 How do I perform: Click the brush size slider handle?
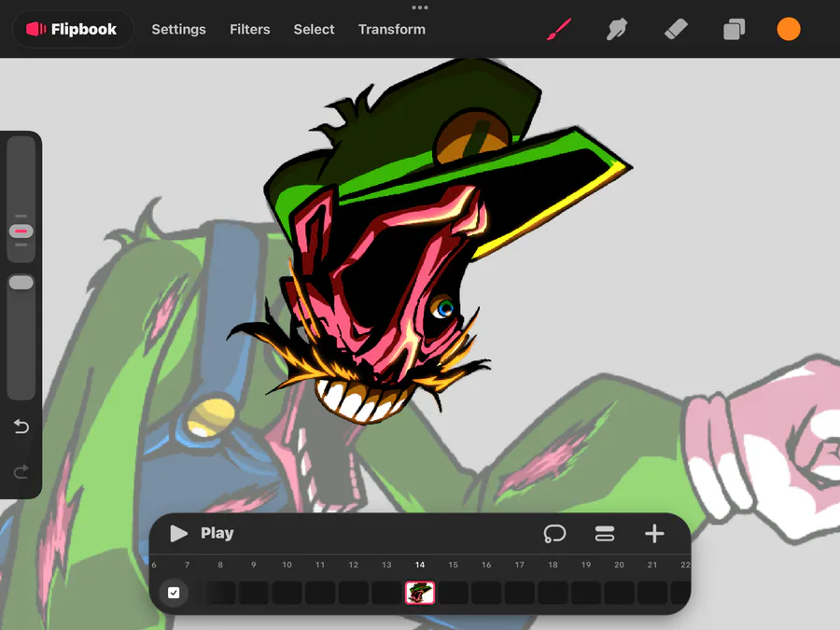point(21,231)
